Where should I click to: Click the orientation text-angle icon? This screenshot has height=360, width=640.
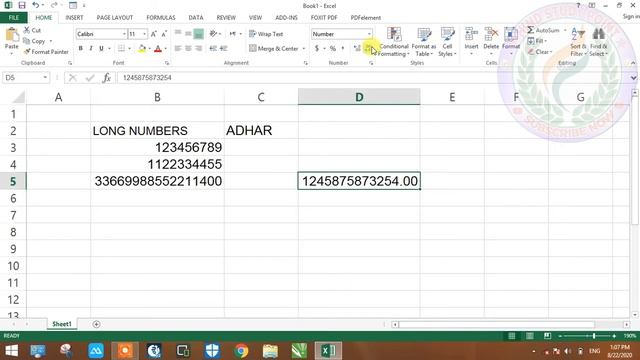pos(213,34)
